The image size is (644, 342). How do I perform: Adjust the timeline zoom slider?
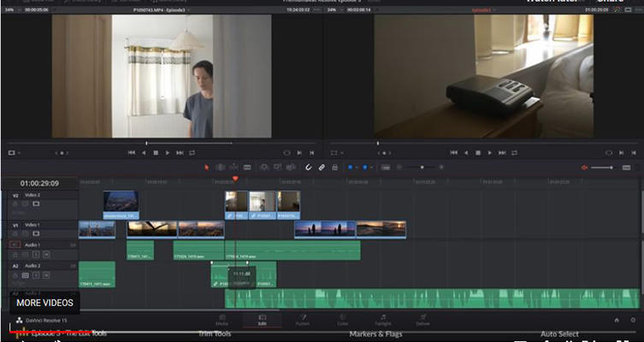(422, 167)
